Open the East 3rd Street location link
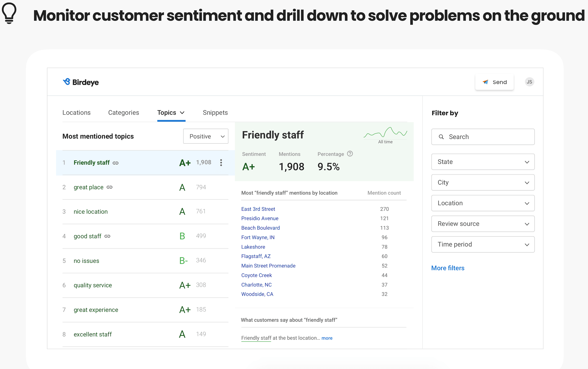The image size is (588, 369). coord(258,209)
